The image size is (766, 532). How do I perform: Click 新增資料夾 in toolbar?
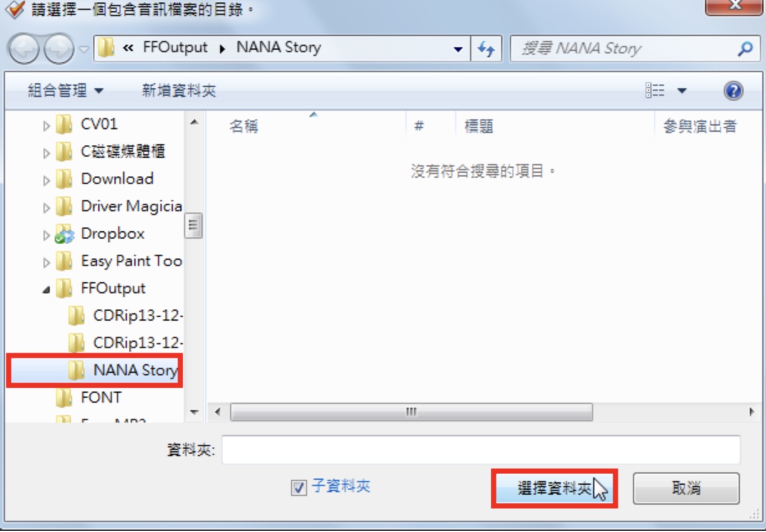(179, 91)
